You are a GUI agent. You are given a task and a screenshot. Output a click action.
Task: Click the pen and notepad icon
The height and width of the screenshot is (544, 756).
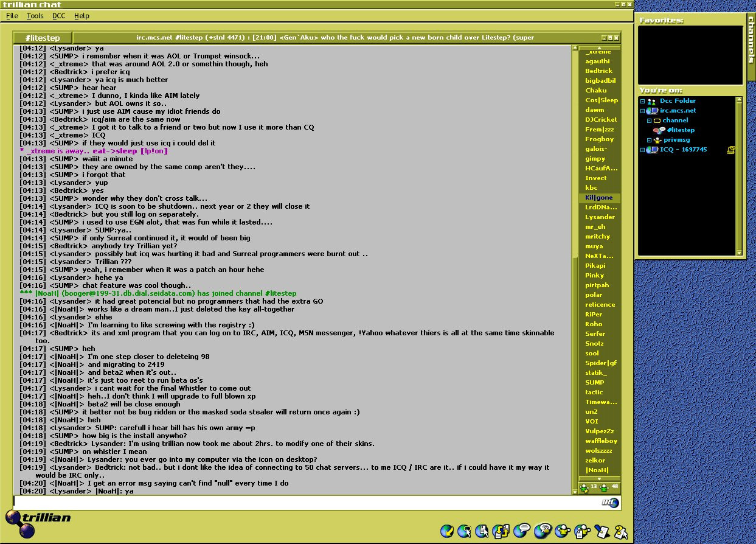[602, 531]
